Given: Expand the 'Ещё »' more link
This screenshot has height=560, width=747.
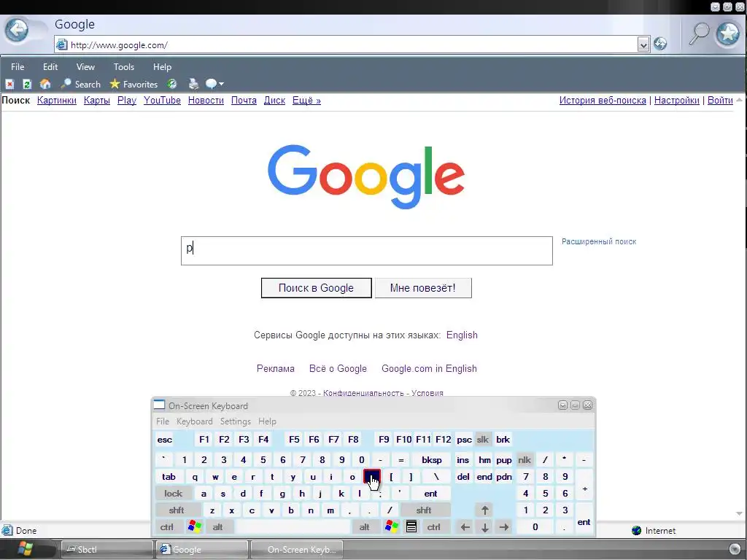Looking at the screenshot, I should [306, 101].
